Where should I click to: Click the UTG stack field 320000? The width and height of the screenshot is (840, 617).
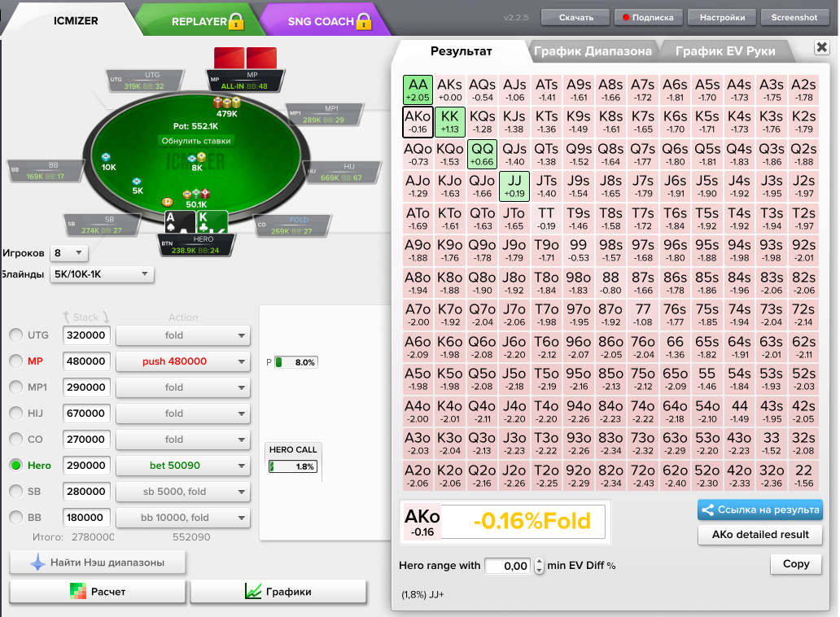(x=86, y=335)
